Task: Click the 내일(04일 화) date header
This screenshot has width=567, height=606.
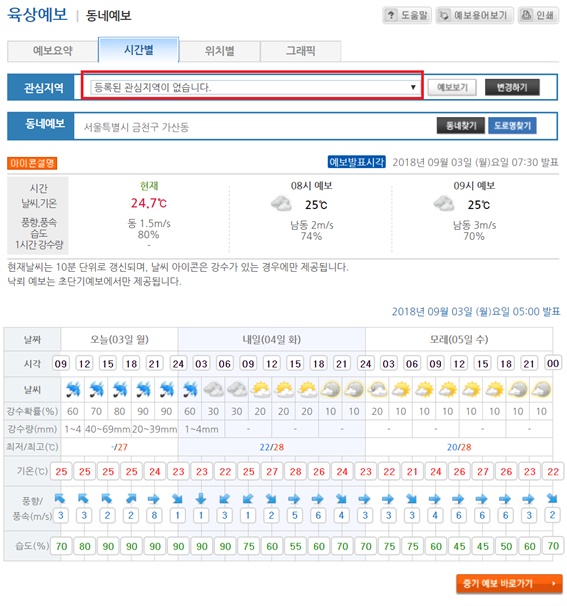Action: pos(272,339)
